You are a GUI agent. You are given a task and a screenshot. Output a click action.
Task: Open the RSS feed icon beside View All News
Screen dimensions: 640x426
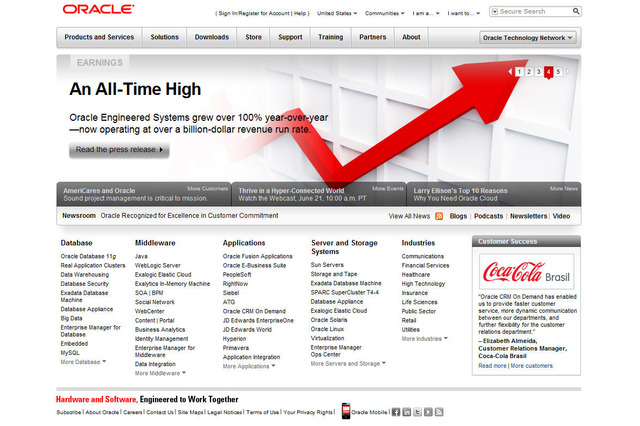(x=439, y=216)
